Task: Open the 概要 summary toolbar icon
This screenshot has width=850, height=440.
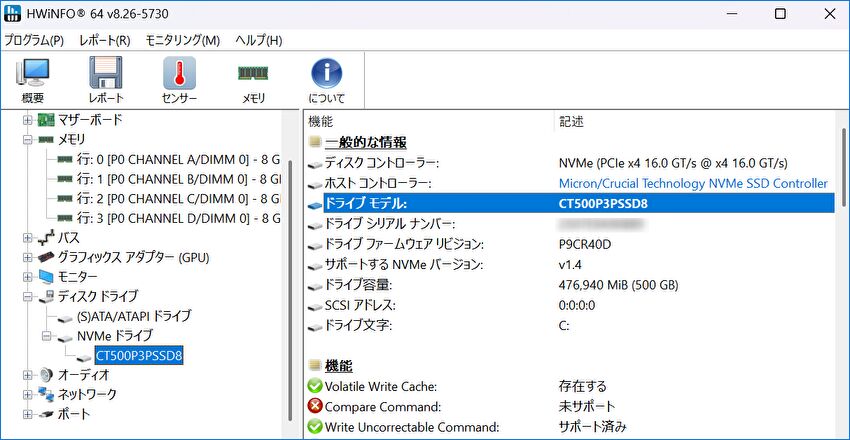Action: click(x=33, y=73)
